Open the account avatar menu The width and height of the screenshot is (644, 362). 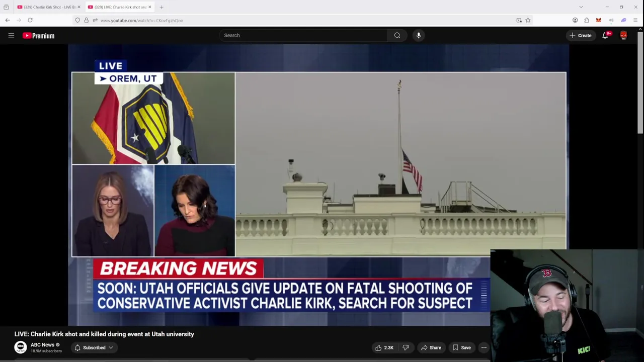point(623,35)
